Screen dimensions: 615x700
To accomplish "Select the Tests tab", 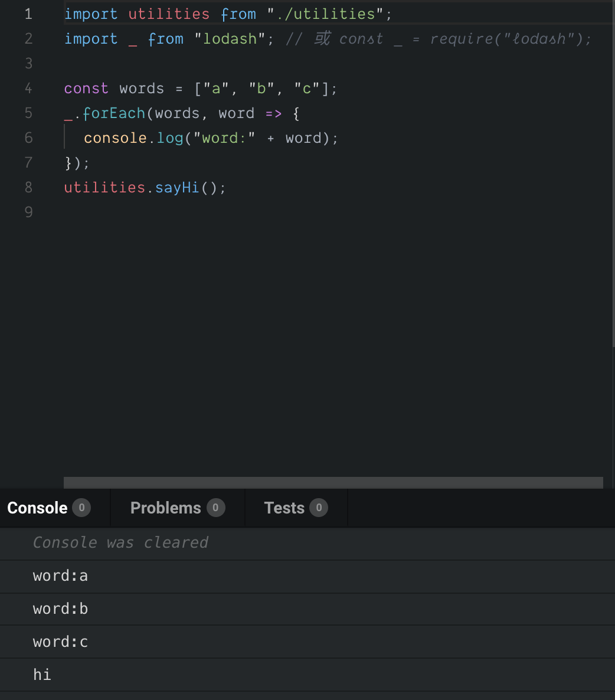I will [x=284, y=508].
